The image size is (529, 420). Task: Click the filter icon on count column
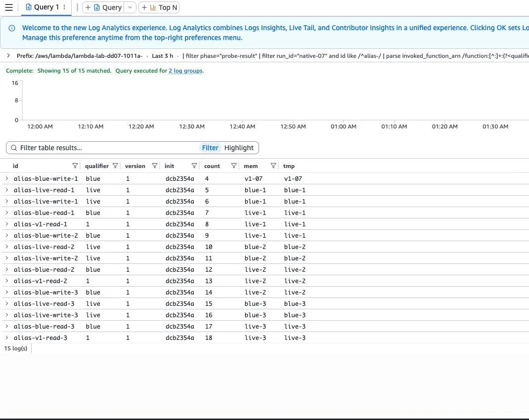(x=233, y=166)
